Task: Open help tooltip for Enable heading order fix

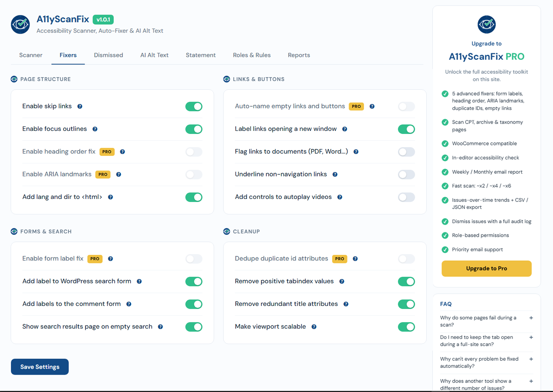Action: tap(122, 152)
